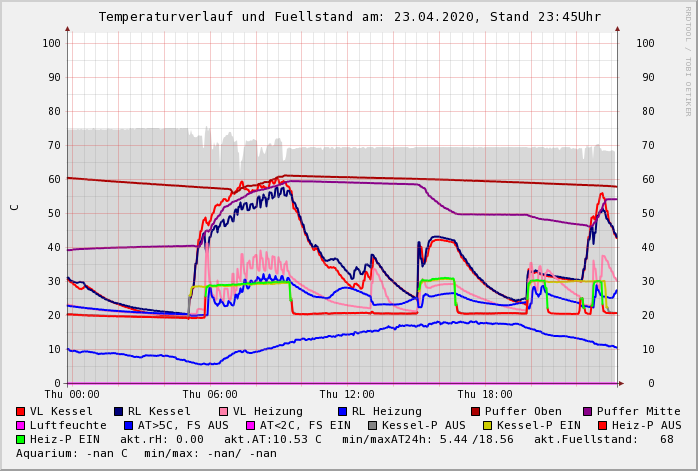The image size is (698, 471).
Task: Click the Thu 00:00 time axis label
Action: 72,395
